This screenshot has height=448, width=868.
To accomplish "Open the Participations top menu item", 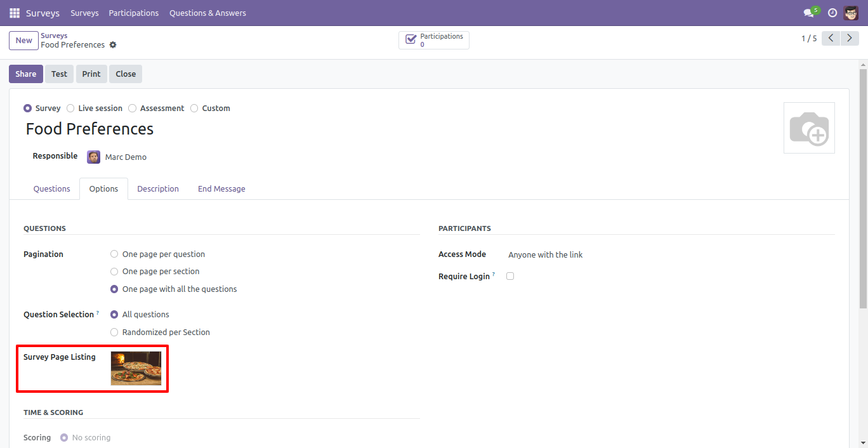I will [x=134, y=13].
